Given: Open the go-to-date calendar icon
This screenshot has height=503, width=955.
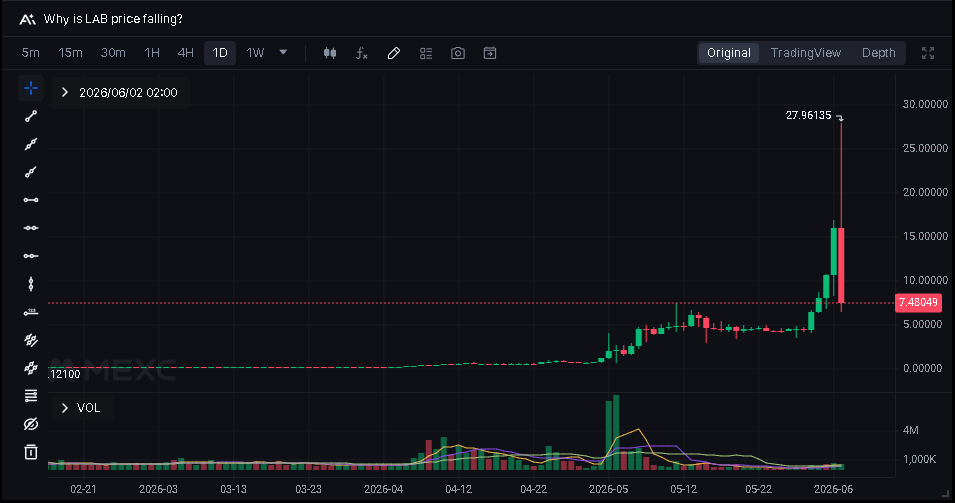Looking at the screenshot, I should point(490,53).
